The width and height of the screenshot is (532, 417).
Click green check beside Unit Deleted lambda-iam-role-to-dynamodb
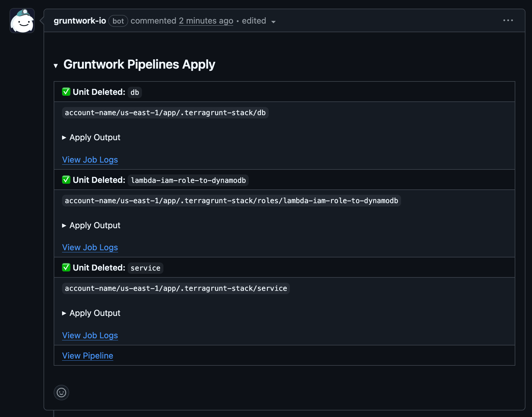point(66,180)
